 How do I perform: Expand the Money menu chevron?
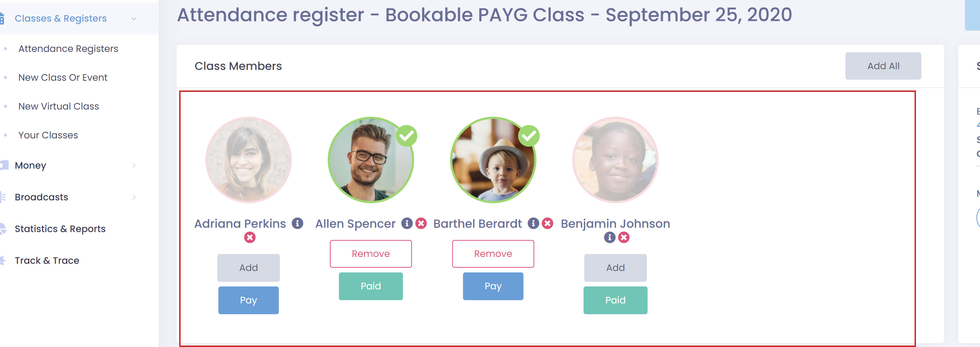[134, 165]
